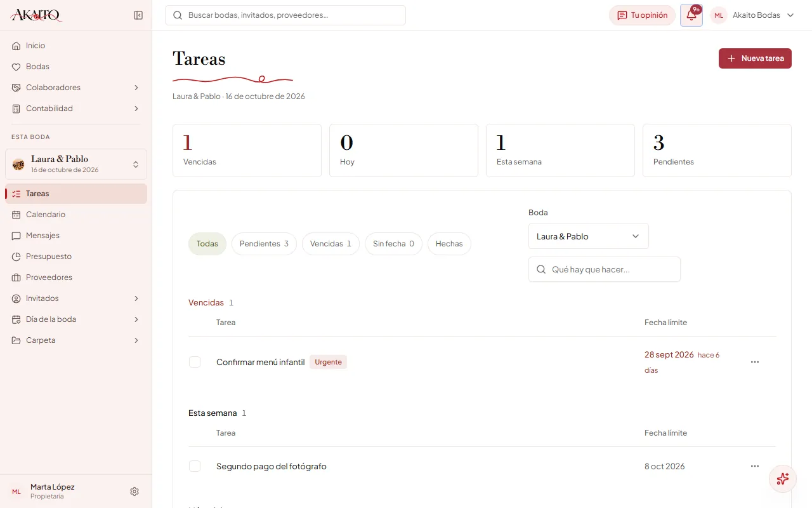Mark Segundo pago del fotógrafo as done
Screen dimensions: 812x508
[195, 466]
